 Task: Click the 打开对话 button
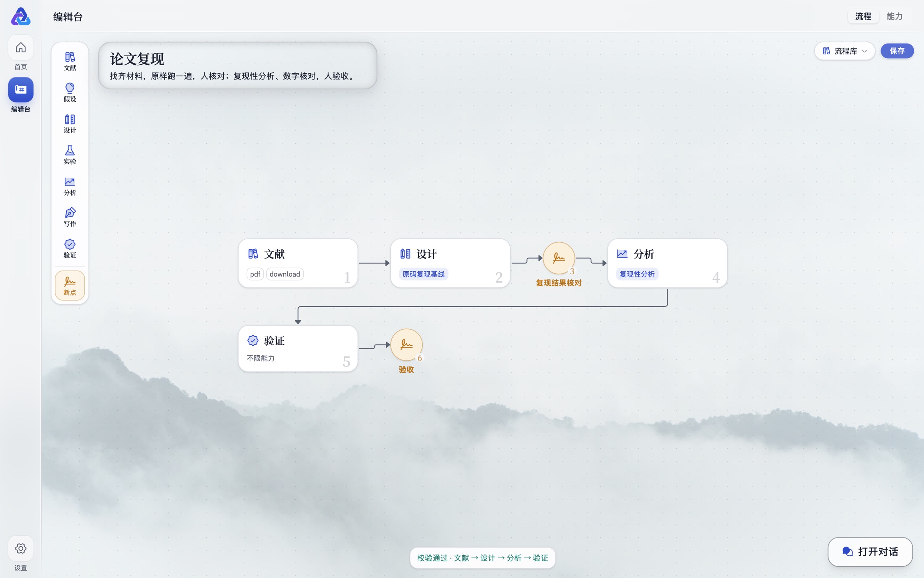coord(870,551)
